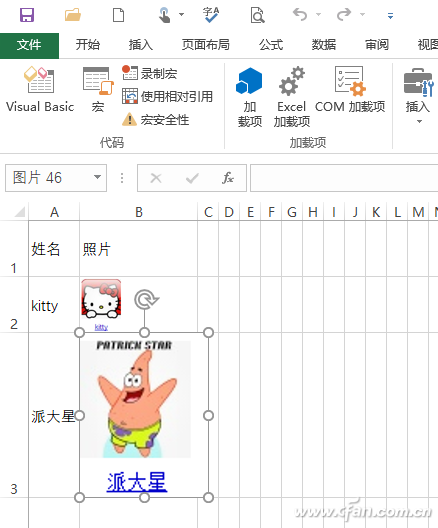438x528 pixels.
Task: Switch to the 数据 tab
Action: point(324,45)
